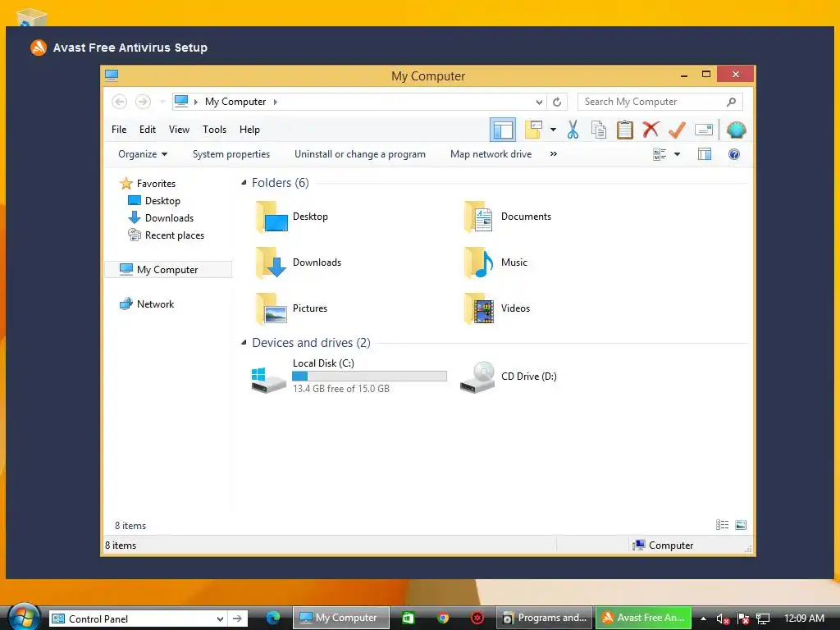Click the arrow after My Computer in breadcrumb
840x630 pixels.
(276, 102)
